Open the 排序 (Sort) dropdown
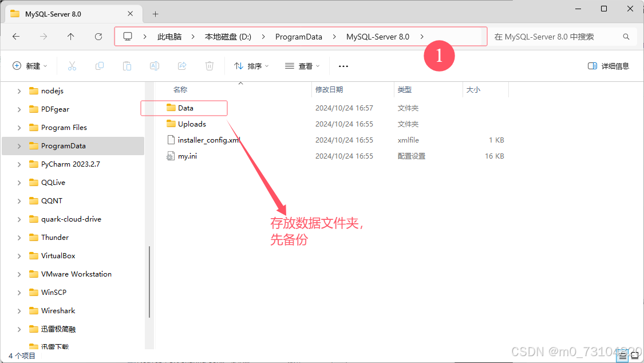 251,66
